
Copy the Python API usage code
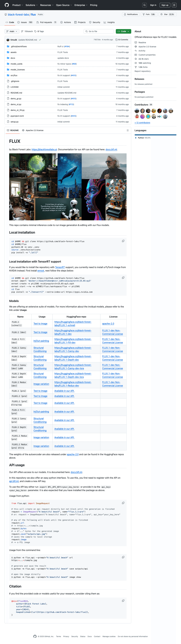point(123,503)
